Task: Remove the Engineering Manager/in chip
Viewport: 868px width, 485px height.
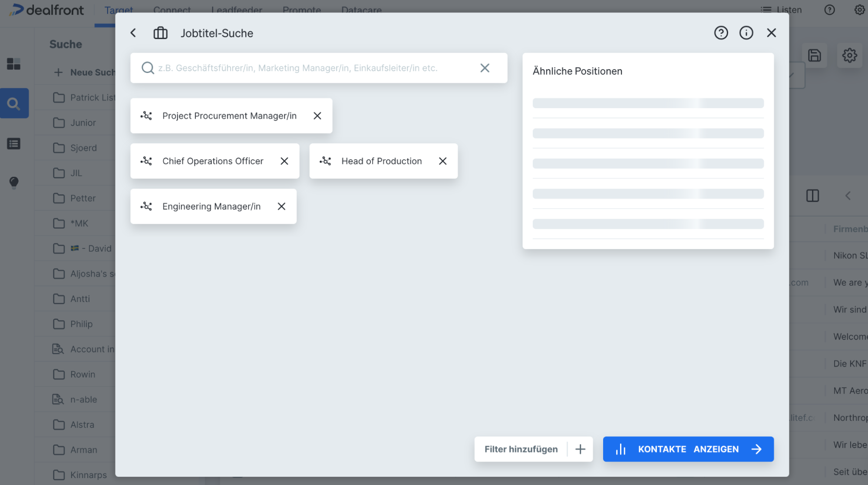Action: point(281,206)
